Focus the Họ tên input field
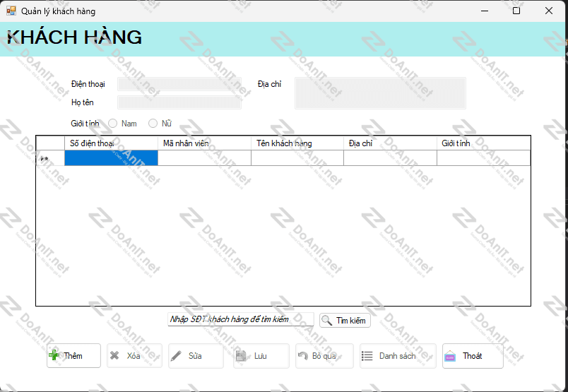This screenshot has width=568, height=392. pos(179,102)
